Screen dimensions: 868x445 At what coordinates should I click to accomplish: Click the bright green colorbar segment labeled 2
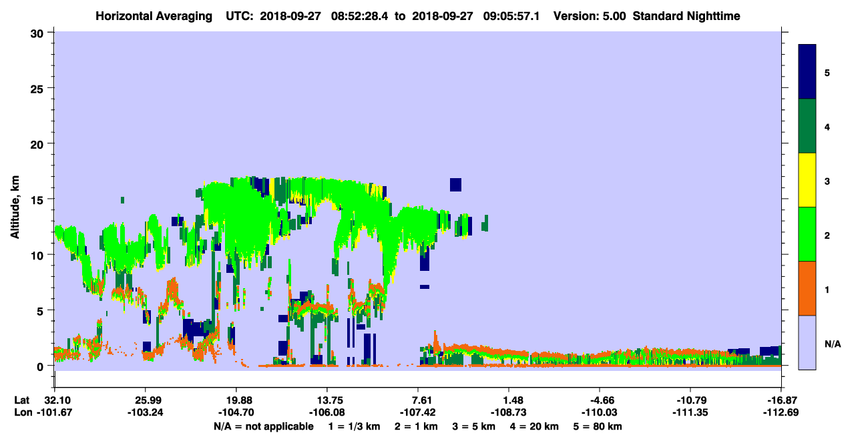[807, 234]
